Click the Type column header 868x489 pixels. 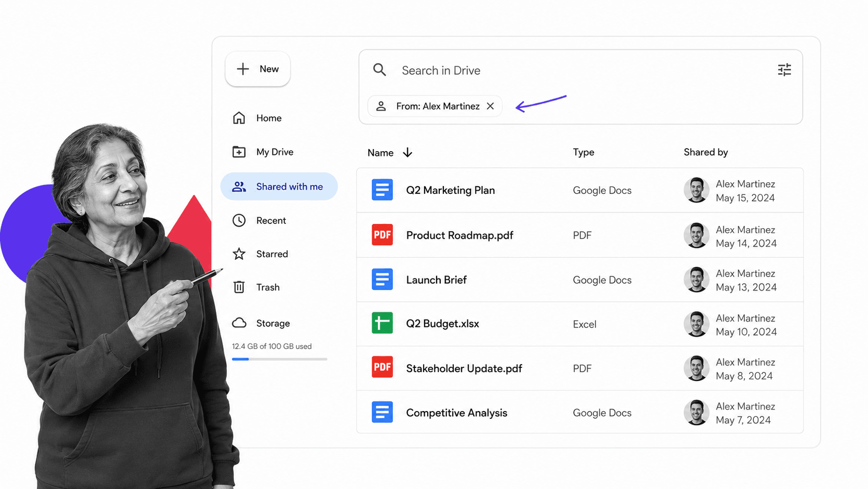584,152
